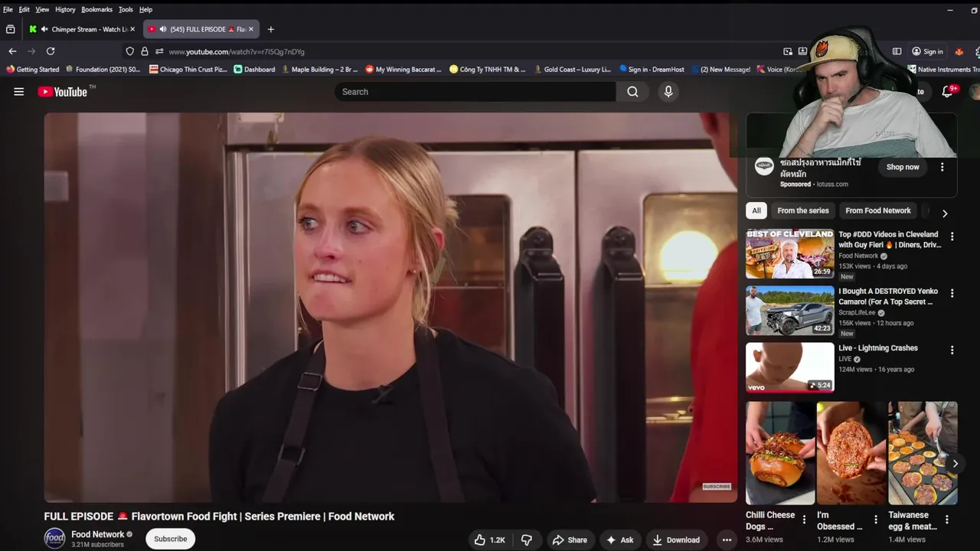Subscribe to Food Network channel
The image size is (980, 551).
(170, 539)
